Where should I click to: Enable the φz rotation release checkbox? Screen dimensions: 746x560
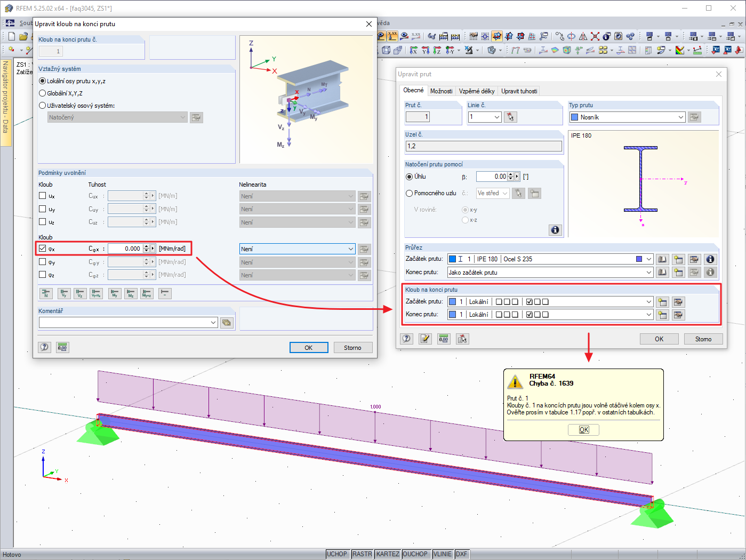pos(43,275)
